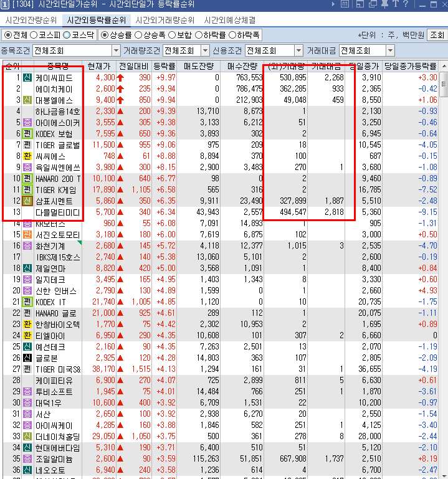Sort by the 현재가 column header
The height and width of the screenshot is (479, 448).
pyautogui.click(x=98, y=66)
